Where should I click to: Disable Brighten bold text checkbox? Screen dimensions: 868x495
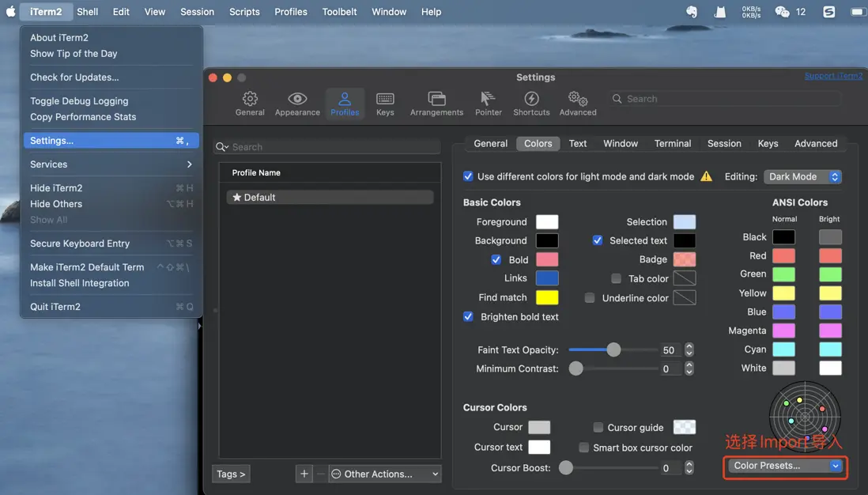point(469,317)
